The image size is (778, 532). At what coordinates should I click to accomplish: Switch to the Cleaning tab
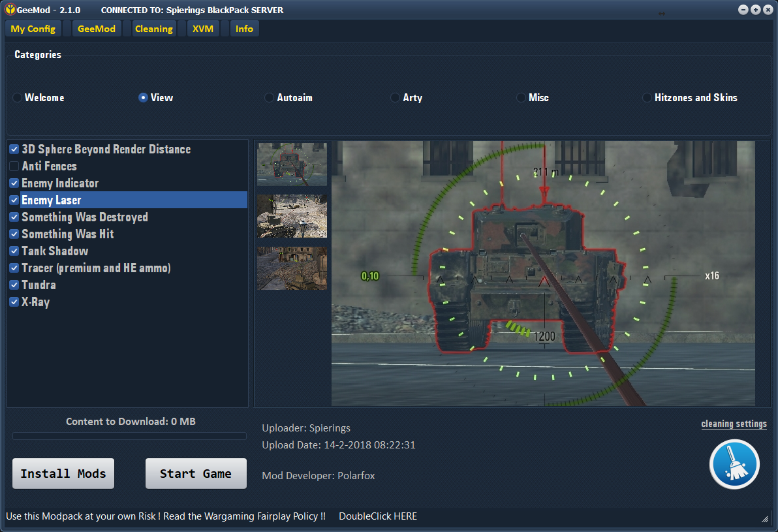coord(154,29)
